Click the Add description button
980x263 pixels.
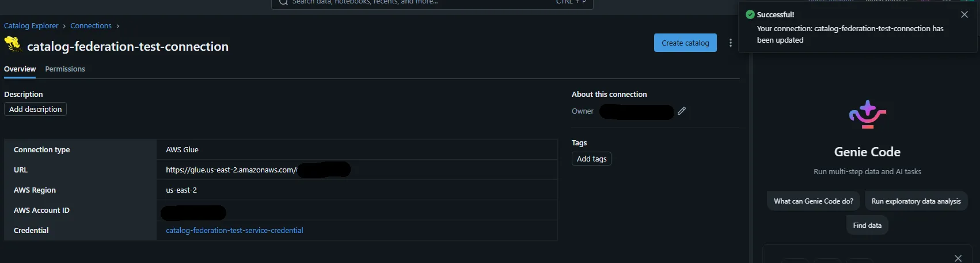35,110
